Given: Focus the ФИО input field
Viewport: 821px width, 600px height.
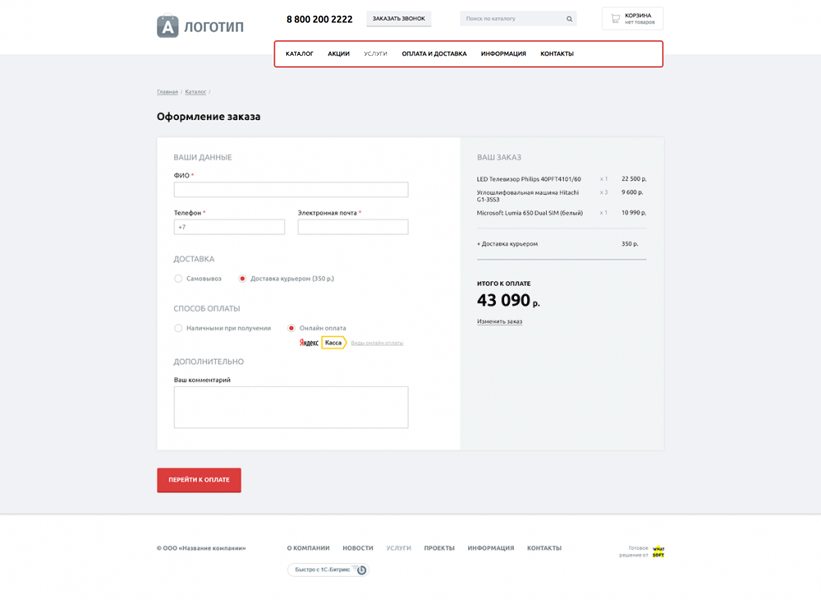Looking at the screenshot, I should (291, 190).
